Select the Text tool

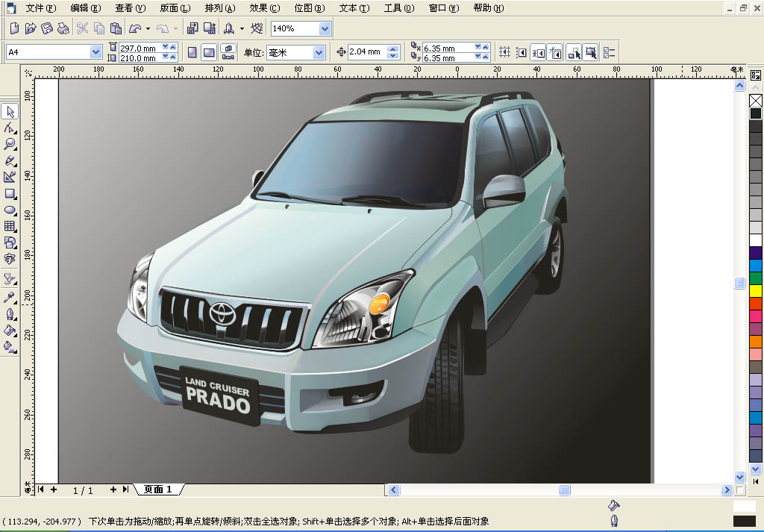click(x=10, y=259)
